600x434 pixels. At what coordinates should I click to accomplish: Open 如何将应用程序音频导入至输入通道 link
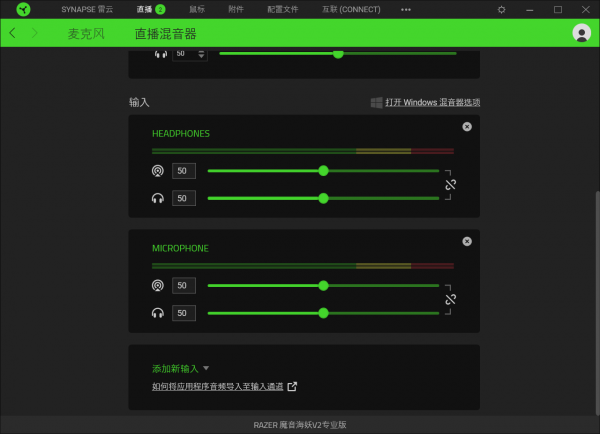tap(217, 387)
